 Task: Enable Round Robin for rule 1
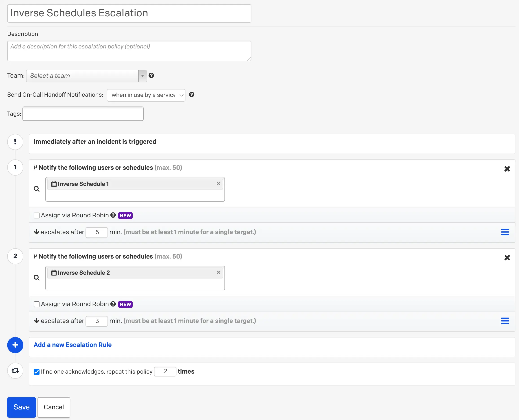(x=37, y=215)
